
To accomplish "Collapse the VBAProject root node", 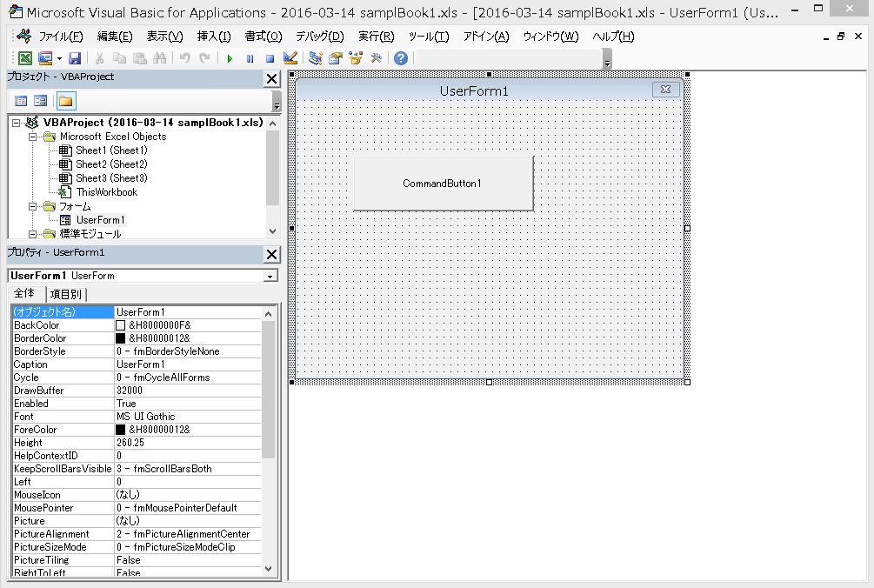I will (17, 123).
